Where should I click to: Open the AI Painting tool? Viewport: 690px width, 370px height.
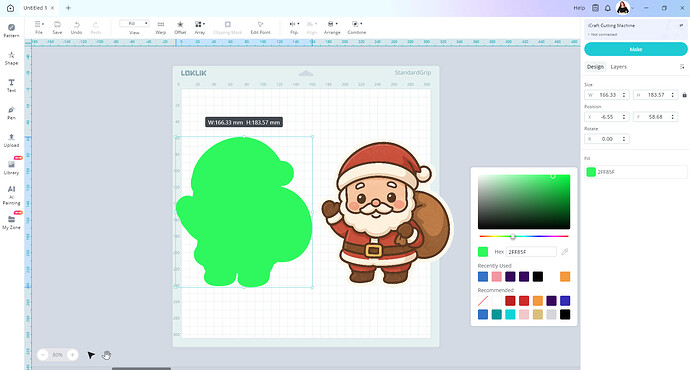(x=11, y=194)
